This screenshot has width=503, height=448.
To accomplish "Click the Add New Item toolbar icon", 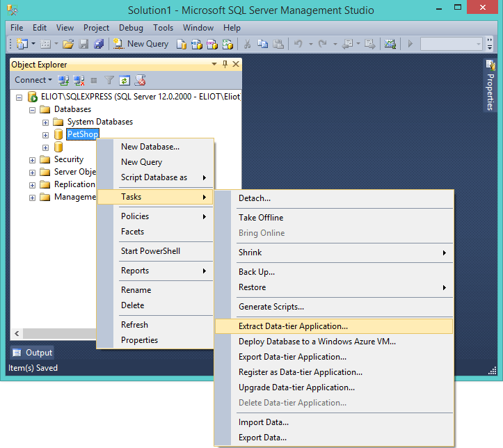I will (45, 44).
